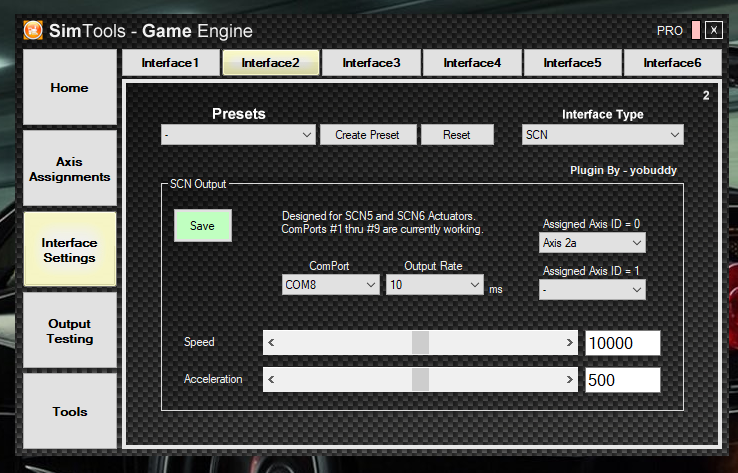Open the Output Rate dropdown showing 10
This screenshot has width=738, height=473.
click(434, 285)
